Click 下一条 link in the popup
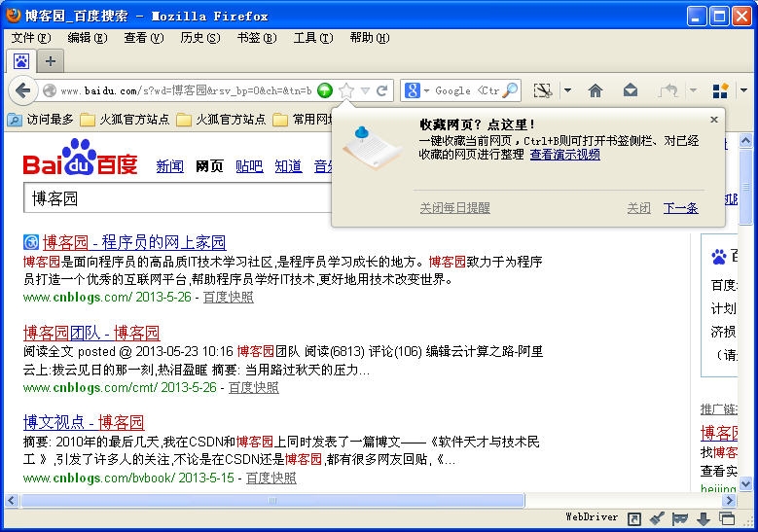The image size is (758, 532). pyautogui.click(x=681, y=208)
